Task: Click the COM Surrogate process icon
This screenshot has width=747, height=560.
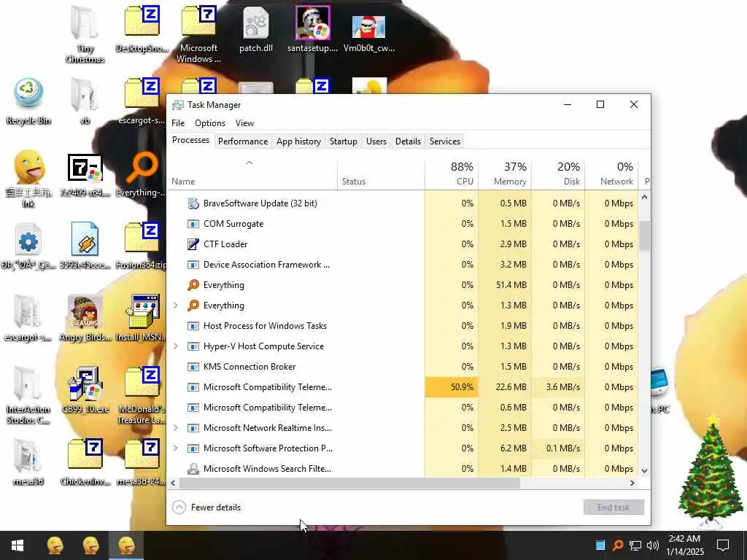Action: pyautogui.click(x=193, y=224)
